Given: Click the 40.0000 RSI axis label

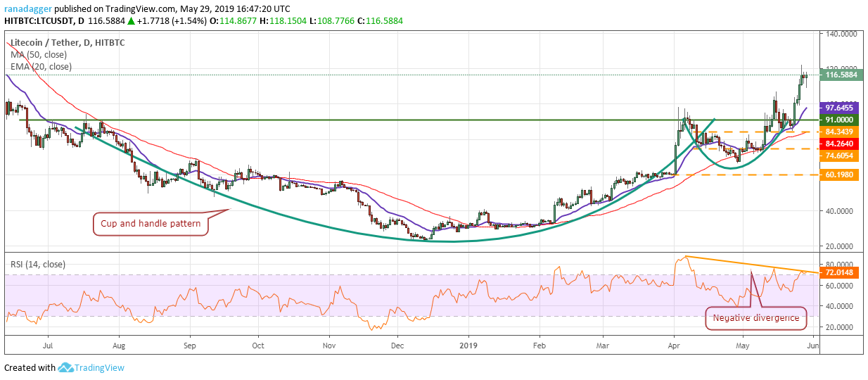Looking at the screenshot, I should pyautogui.click(x=838, y=306).
